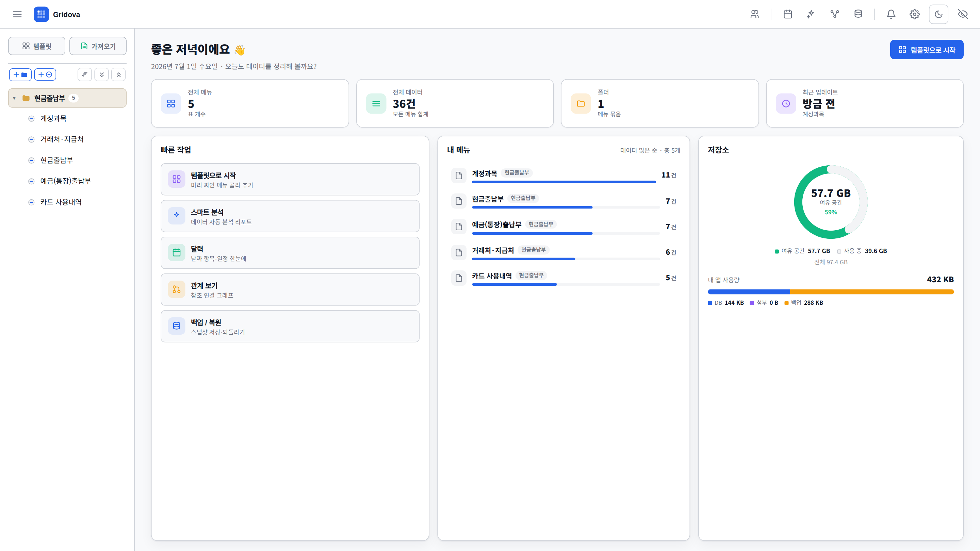Click the 현금출납부 tag next to 거래처·지급처
The image size is (980, 551).
click(x=533, y=250)
